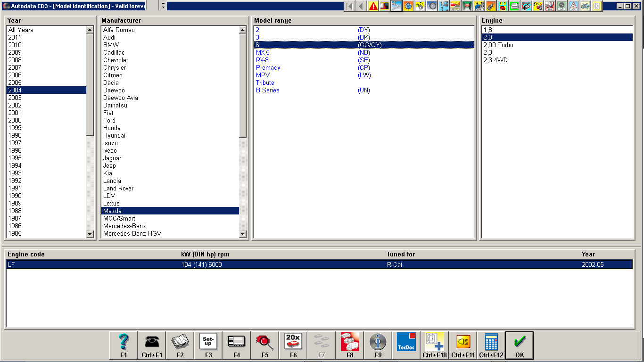
Task: Select year 2011
Action: tap(46, 37)
